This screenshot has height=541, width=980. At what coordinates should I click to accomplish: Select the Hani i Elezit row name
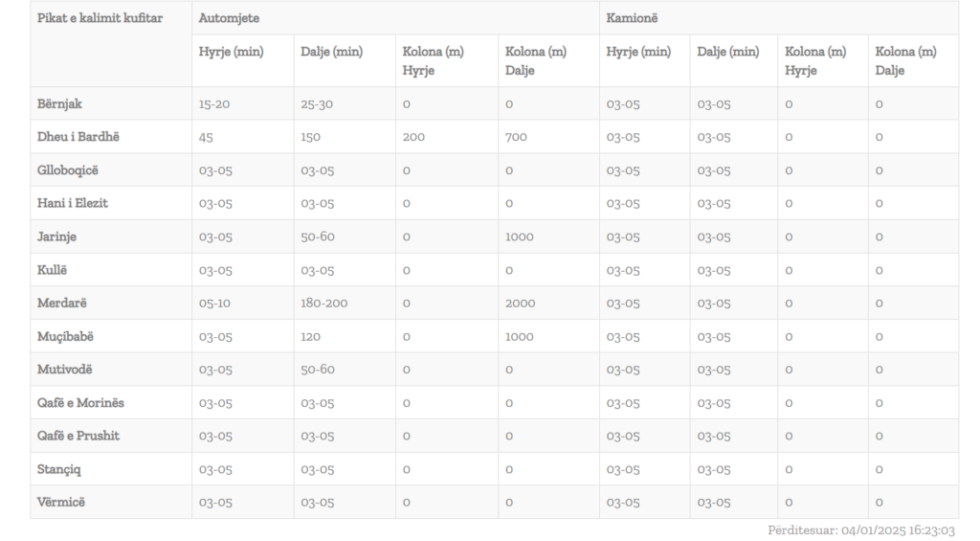point(73,203)
